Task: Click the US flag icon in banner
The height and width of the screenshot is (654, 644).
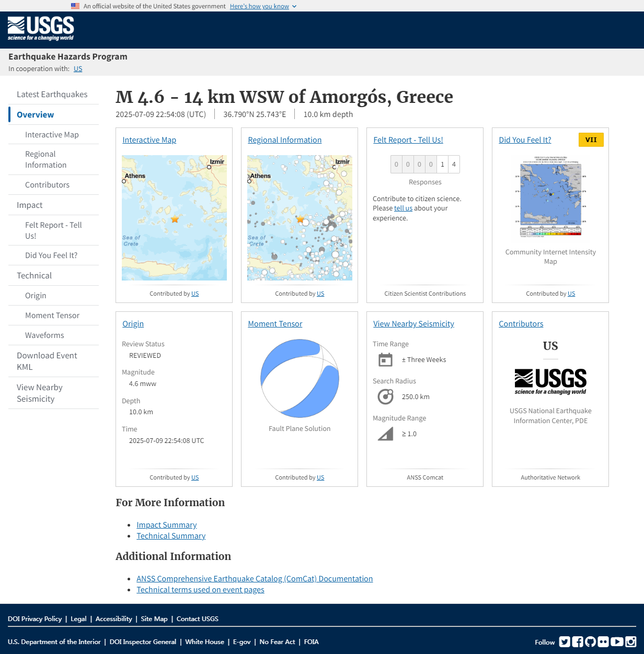Action: (x=75, y=6)
